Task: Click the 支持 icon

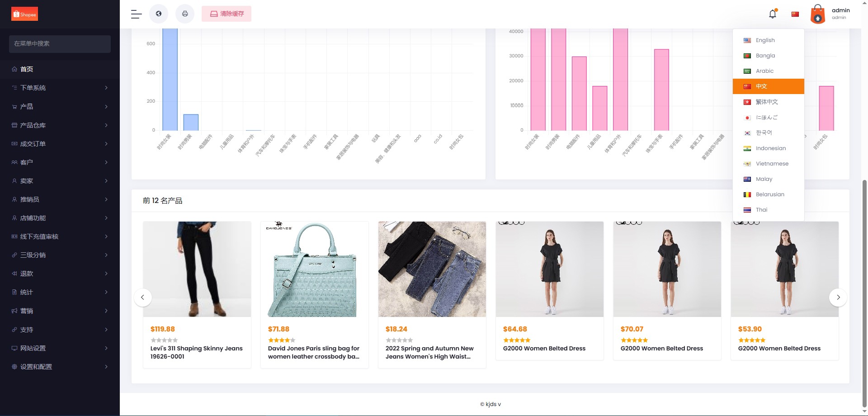Action: point(14,330)
